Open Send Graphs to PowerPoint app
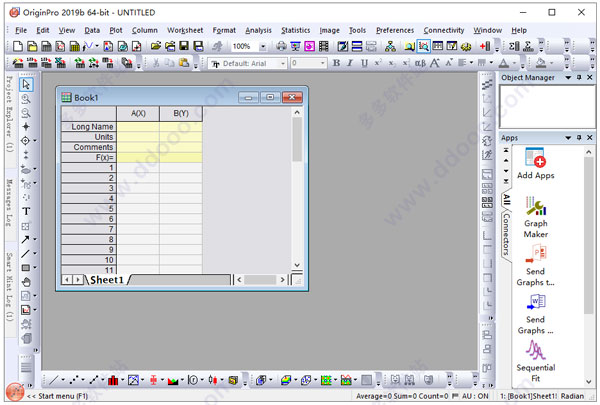Screen dimensions: 600x405 [535, 265]
